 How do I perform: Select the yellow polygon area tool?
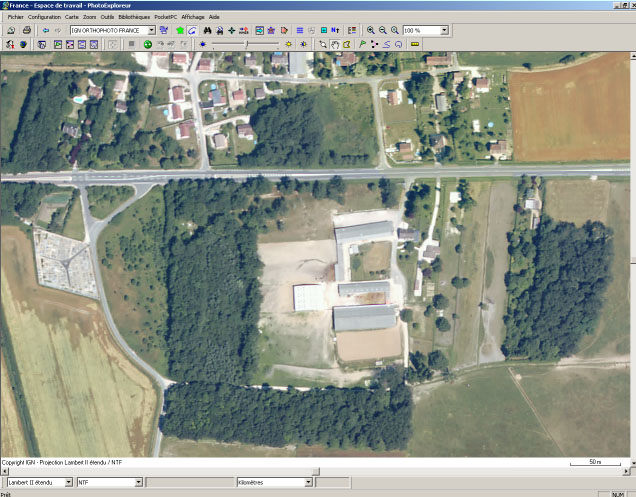[x=347, y=44]
